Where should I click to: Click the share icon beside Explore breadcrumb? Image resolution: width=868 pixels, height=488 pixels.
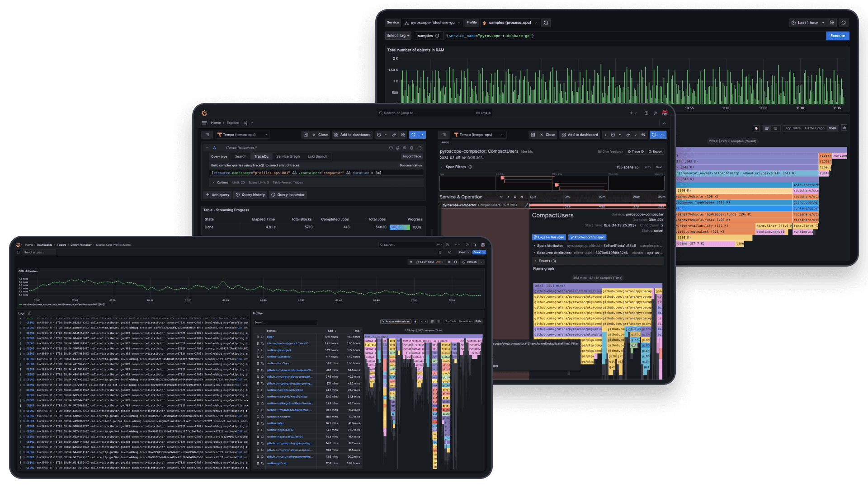[x=245, y=123]
